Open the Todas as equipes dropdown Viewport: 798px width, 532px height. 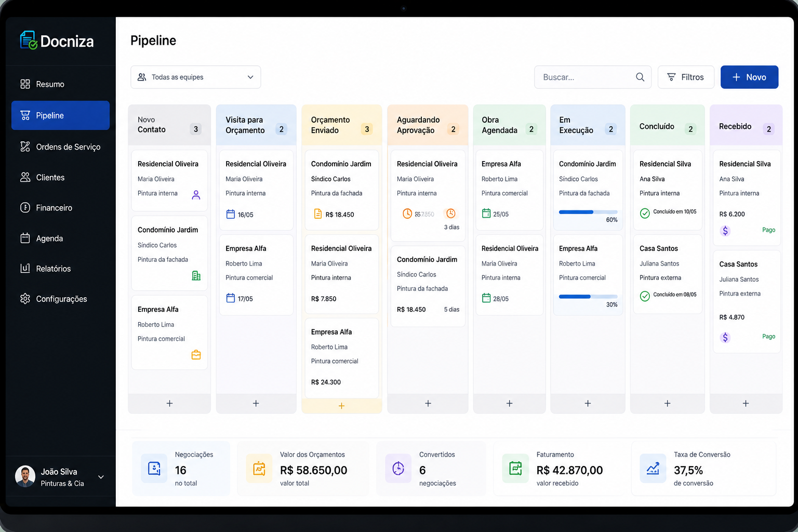point(196,77)
